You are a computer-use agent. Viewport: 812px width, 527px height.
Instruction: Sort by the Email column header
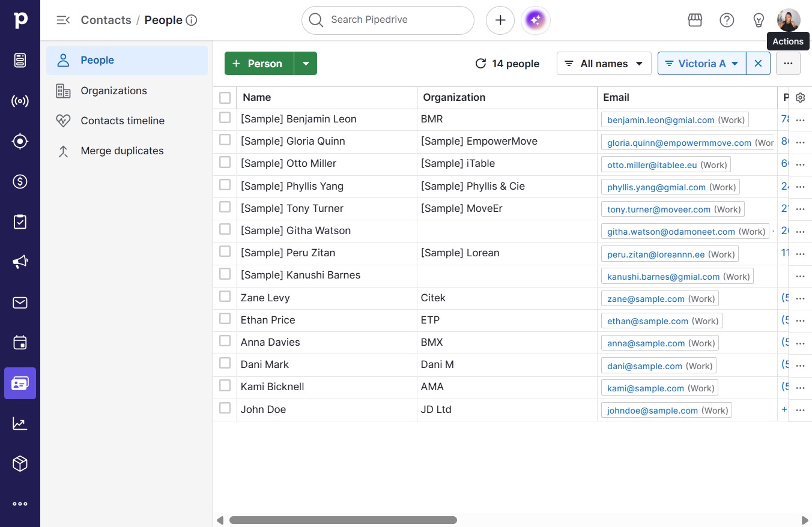pyautogui.click(x=616, y=97)
